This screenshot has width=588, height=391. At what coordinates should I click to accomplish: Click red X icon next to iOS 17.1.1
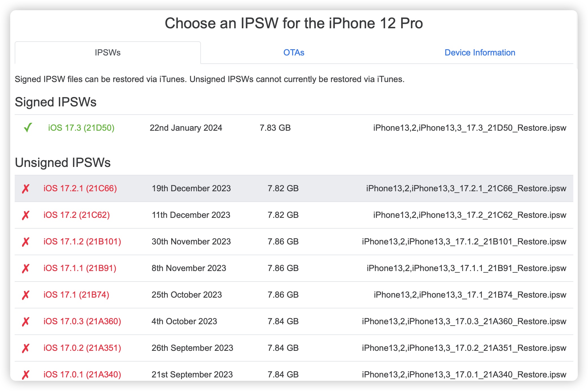point(26,268)
